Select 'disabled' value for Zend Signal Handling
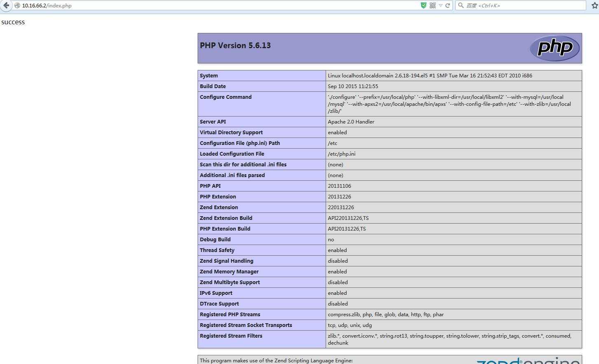This screenshot has width=599, height=364. pos(338,261)
